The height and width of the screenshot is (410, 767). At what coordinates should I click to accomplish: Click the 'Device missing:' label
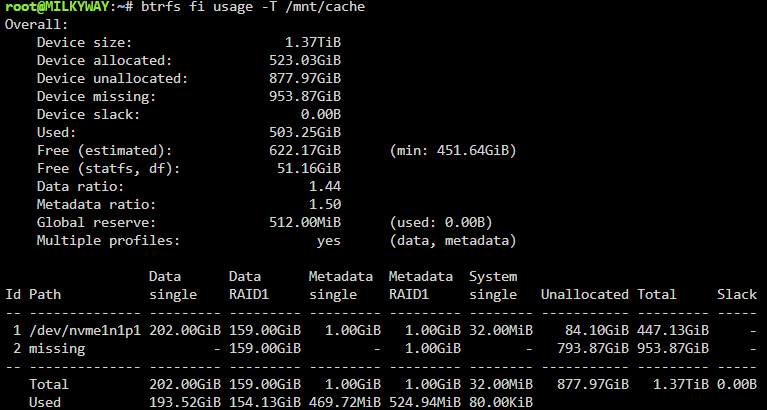[x=96, y=96]
